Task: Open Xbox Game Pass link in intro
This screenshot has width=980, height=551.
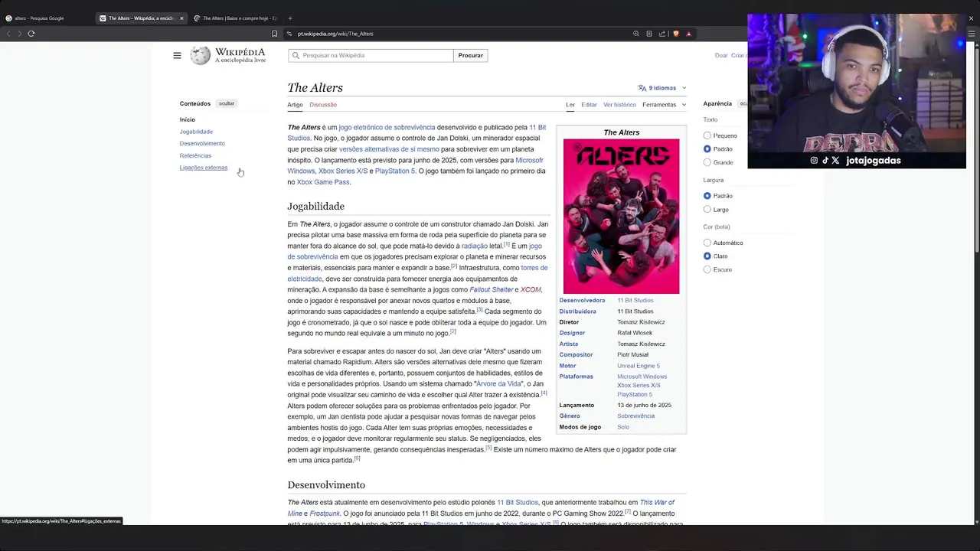Action: 323,182
